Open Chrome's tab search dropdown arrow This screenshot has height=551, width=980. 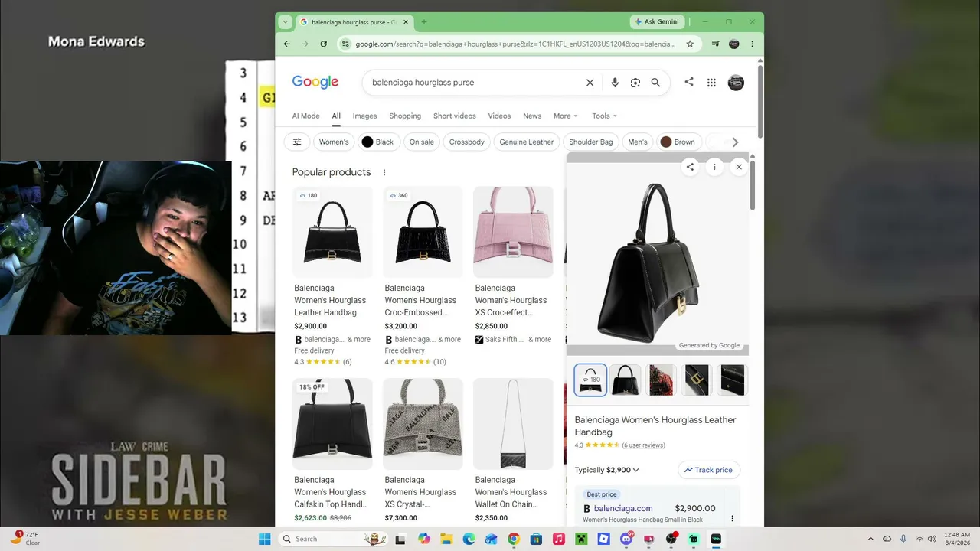[x=286, y=22]
